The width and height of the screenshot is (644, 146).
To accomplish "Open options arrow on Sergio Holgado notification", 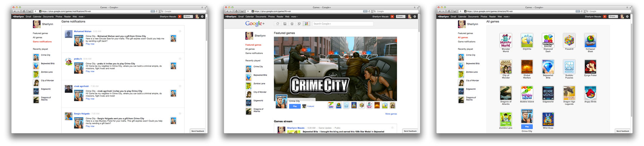I will click(x=180, y=113).
